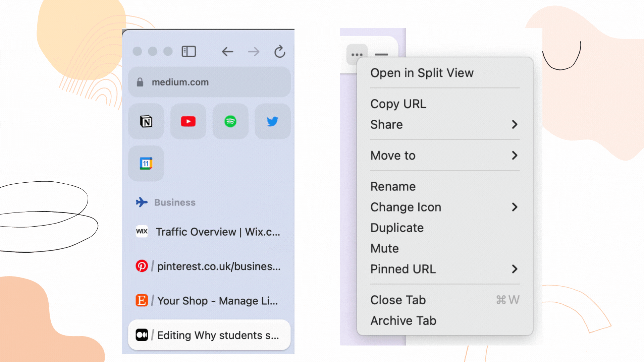Open the Google Calendar pinned tab
This screenshot has height=362, width=644.
146,164
